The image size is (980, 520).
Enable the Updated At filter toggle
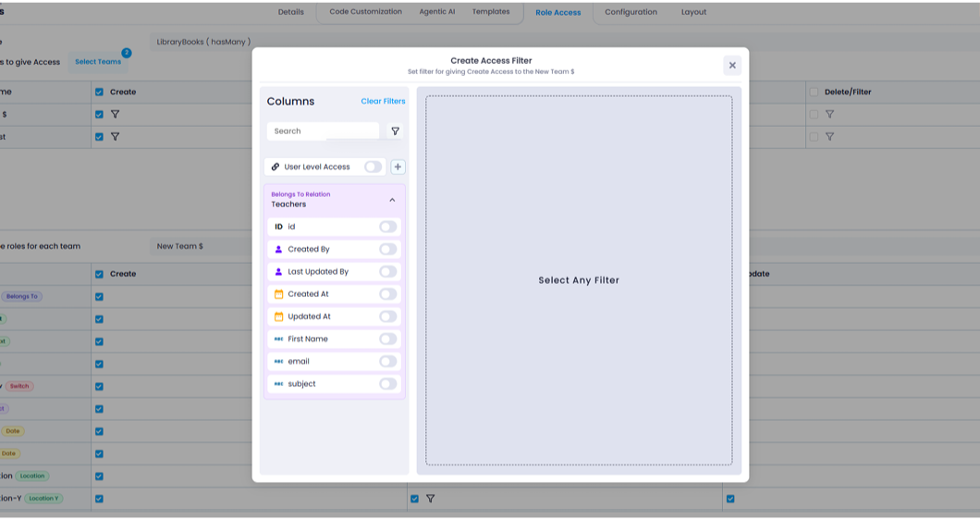[x=387, y=316]
